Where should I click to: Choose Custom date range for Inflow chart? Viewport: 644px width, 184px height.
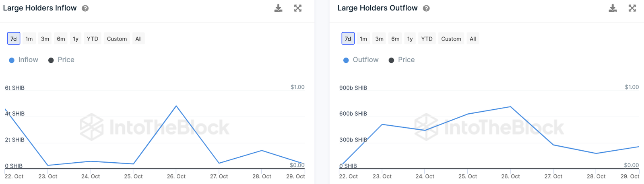point(117,39)
